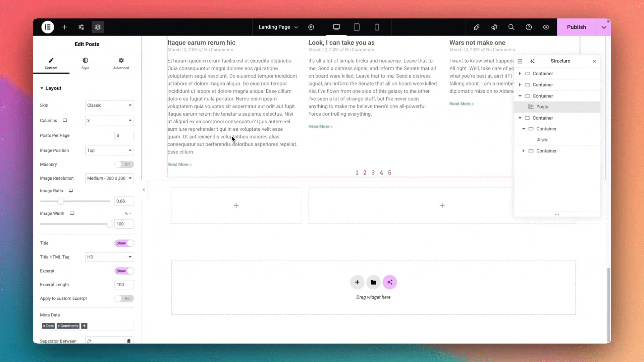This screenshot has width=644, height=362.
Task: Collapse the nested Container above Empty
Action: point(524,129)
